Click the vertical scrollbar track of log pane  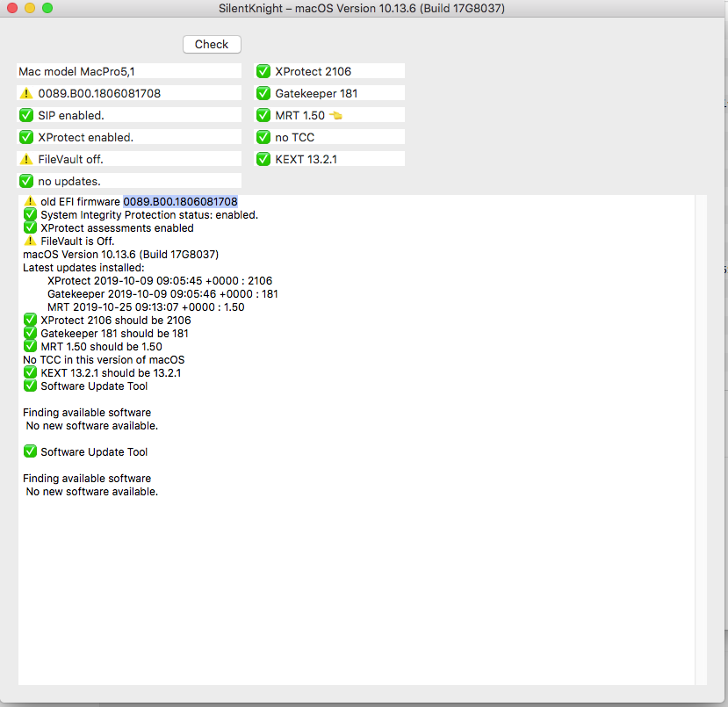pos(701,440)
